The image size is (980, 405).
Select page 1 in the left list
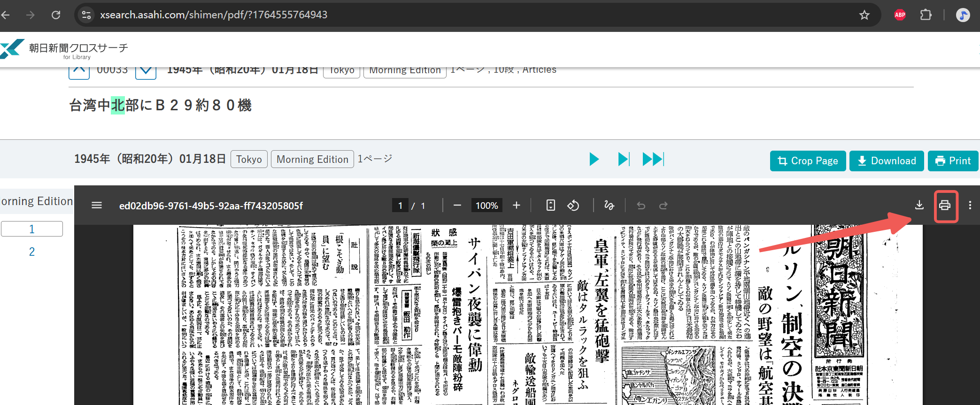coord(32,229)
